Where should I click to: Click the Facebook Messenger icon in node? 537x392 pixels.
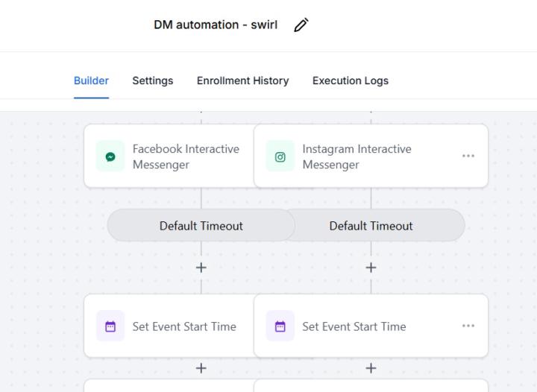click(x=110, y=157)
